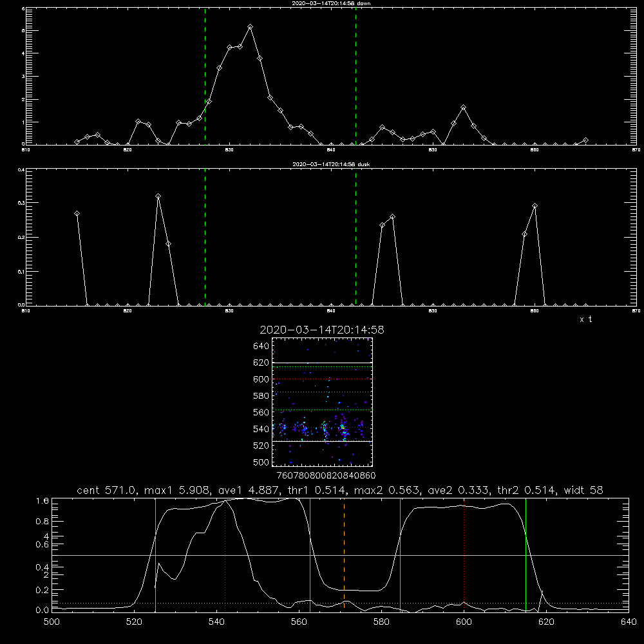Click the '620' x-axis label of bottom plot
This screenshot has height=644, width=644.
coord(546,622)
